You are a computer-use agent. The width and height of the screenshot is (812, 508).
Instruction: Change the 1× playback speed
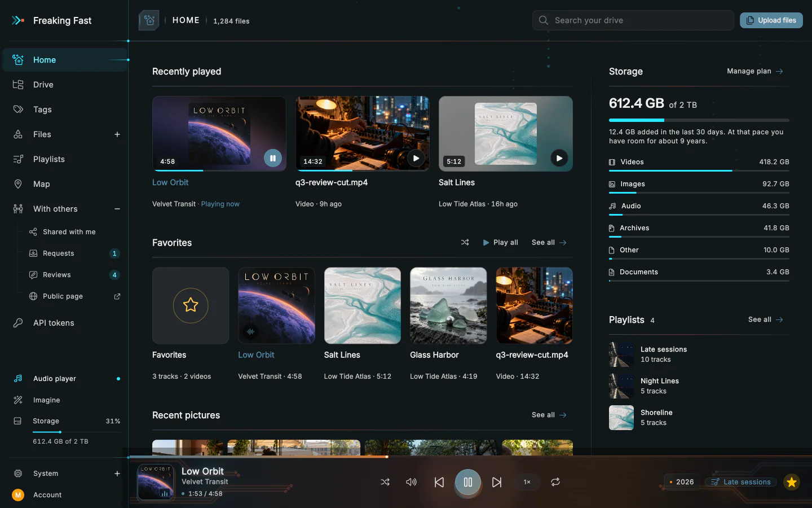(x=527, y=482)
